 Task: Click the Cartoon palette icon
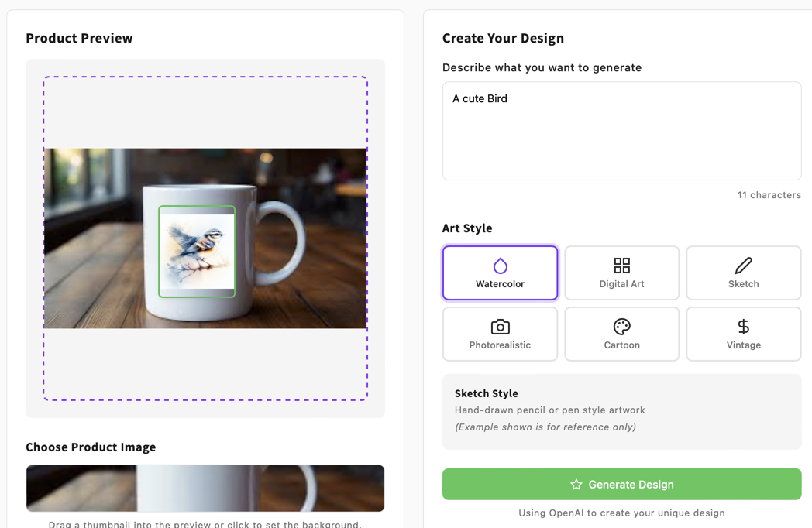621,325
